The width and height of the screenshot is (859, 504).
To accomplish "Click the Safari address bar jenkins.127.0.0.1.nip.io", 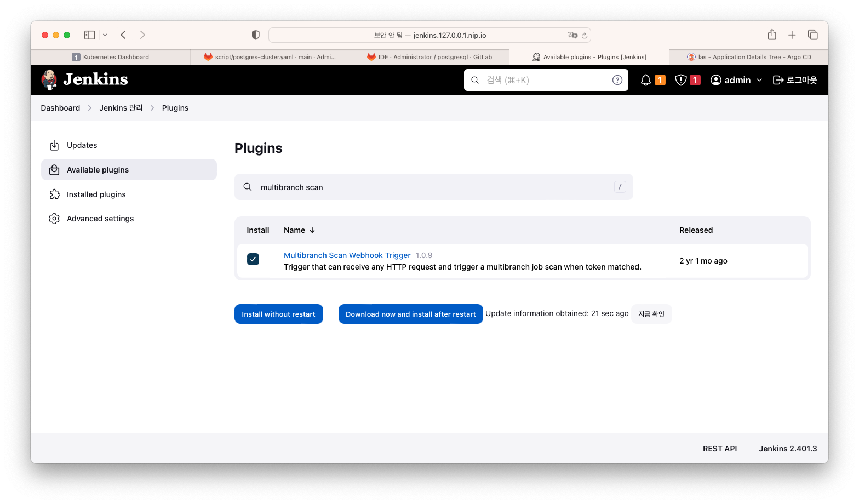I will coord(429,35).
